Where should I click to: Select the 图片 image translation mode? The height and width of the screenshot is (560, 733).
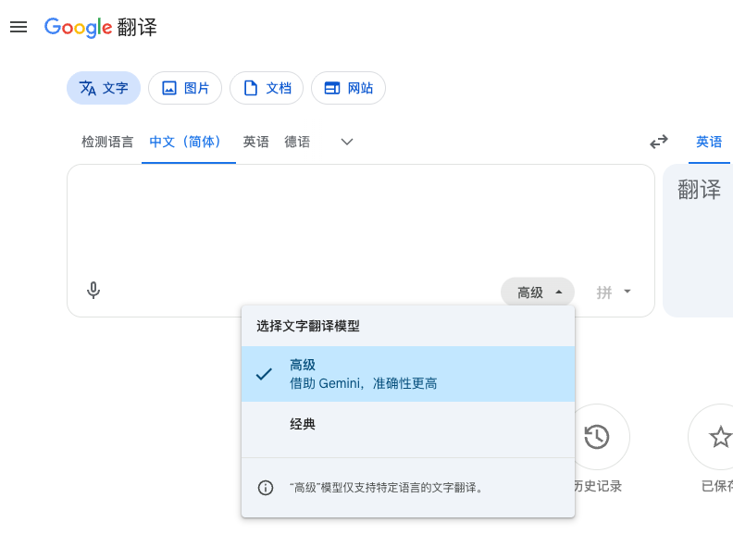coord(185,88)
